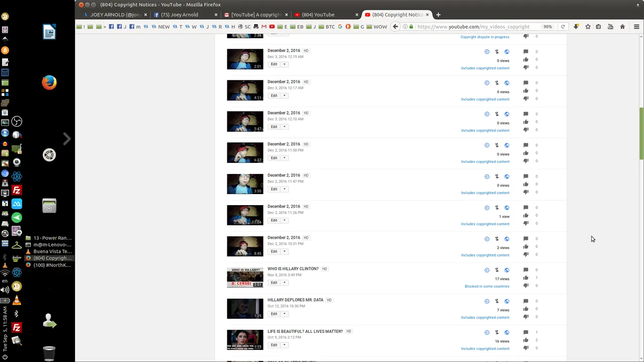644x362 pixels.
Task: Click copyright icon for Dec 2 11:47 PM video
Action: 487,176
